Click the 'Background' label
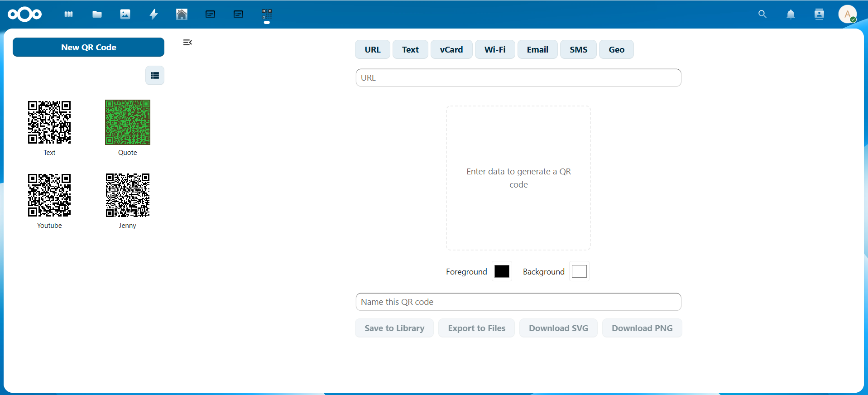Screen dimensions: 868x395 (x=544, y=272)
